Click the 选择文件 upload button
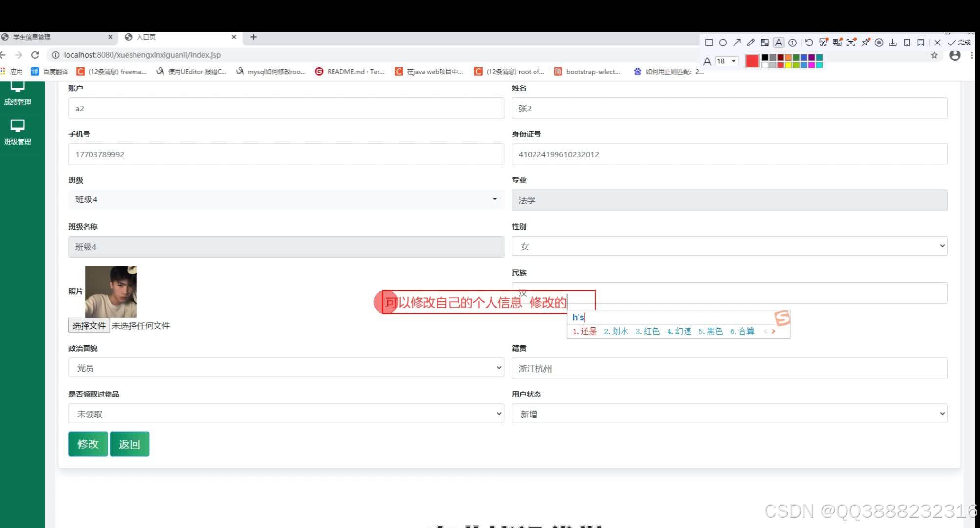The width and height of the screenshot is (980, 528). 89,326
